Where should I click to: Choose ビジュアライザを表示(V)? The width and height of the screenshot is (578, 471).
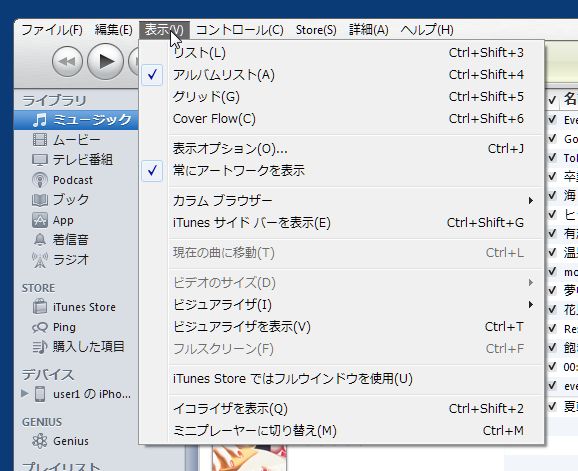(341, 327)
